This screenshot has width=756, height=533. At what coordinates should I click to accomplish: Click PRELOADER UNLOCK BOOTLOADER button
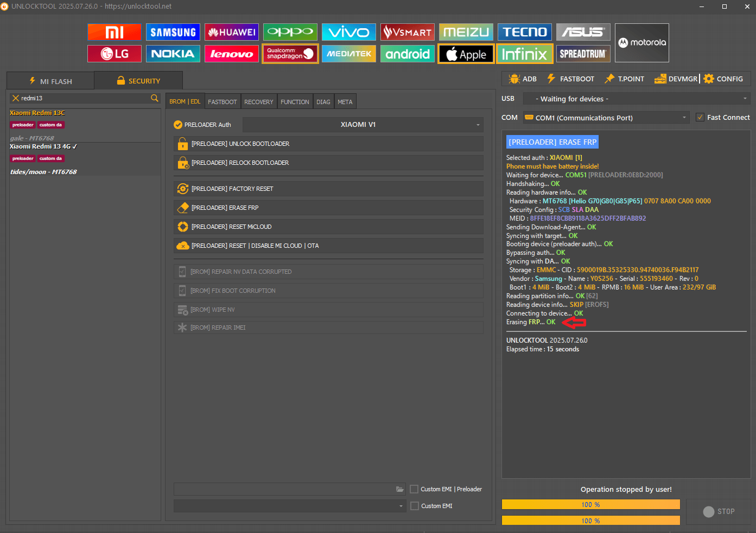coord(328,144)
